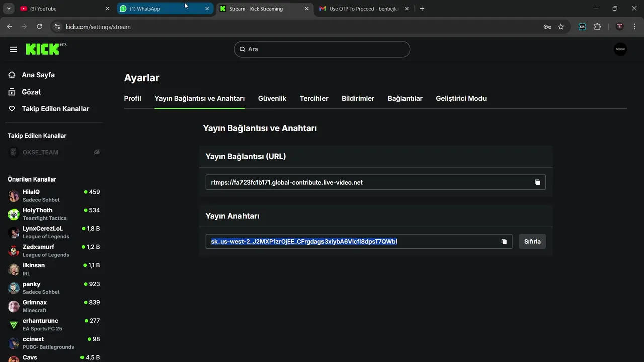This screenshot has height=362, width=644.
Task: Open erhanturunc channel avatar
Action: pyautogui.click(x=14, y=325)
